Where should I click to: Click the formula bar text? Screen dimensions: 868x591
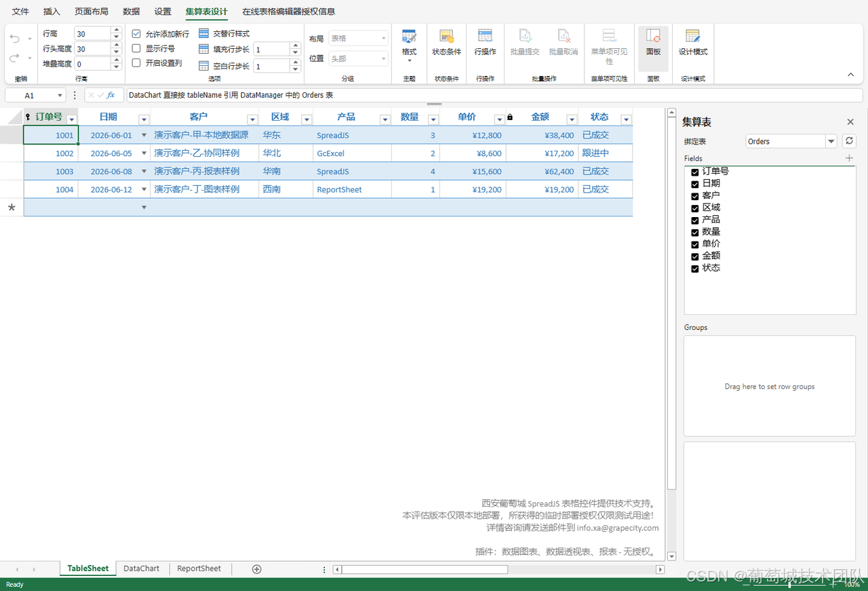231,96
